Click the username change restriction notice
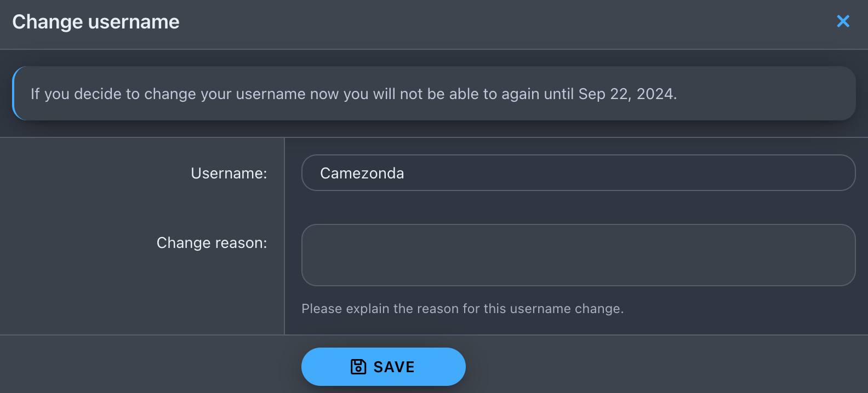This screenshot has height=393, width=868. [x=434, y=94]
